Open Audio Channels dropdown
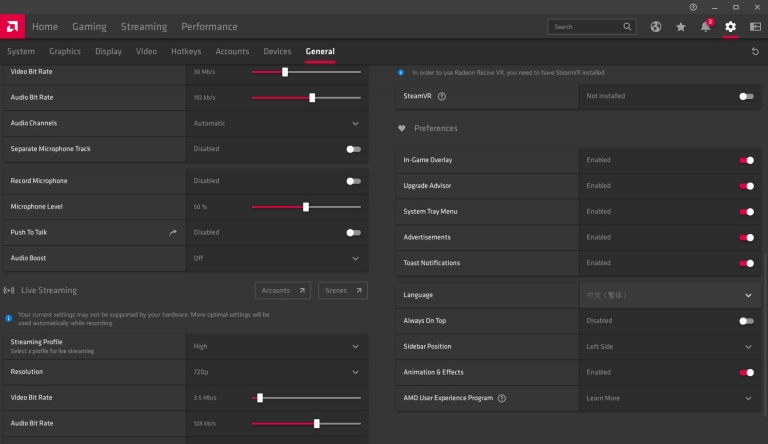 277,123
